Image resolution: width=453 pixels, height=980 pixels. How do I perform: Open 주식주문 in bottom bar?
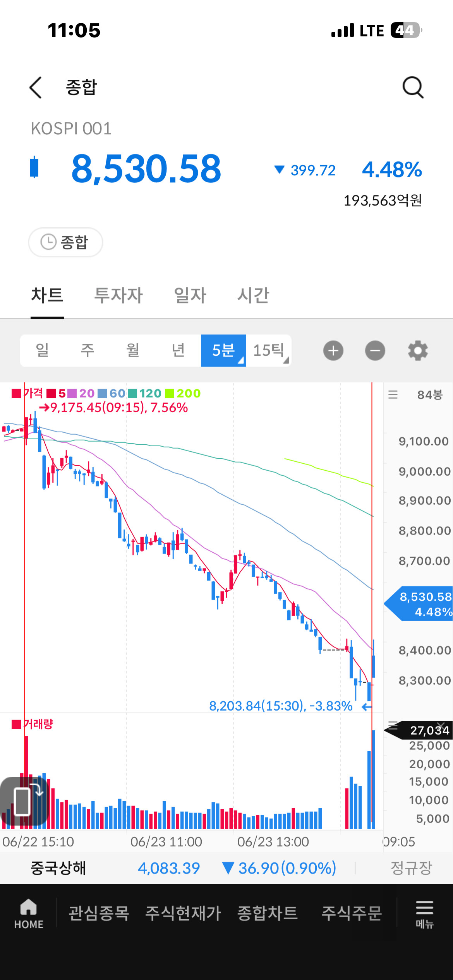coord(352,913)
